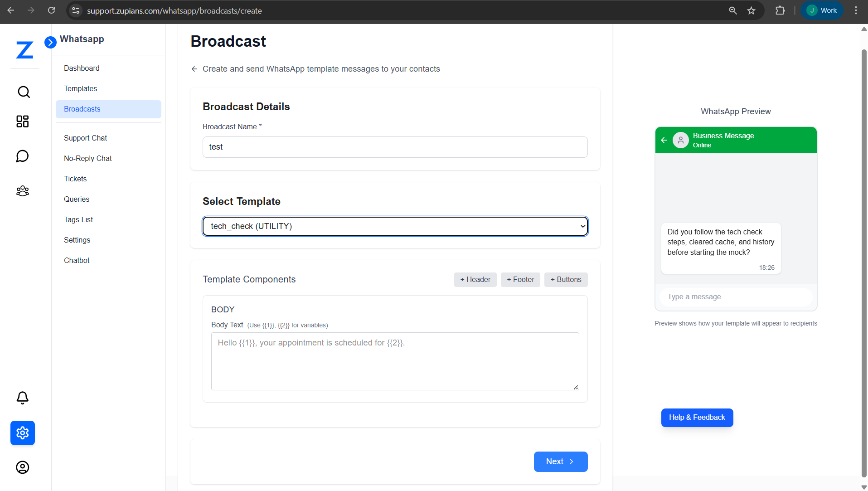868x491 pixels.
Task: Click the settings gear icon in sidebar
Action: [x=22, y=433]
